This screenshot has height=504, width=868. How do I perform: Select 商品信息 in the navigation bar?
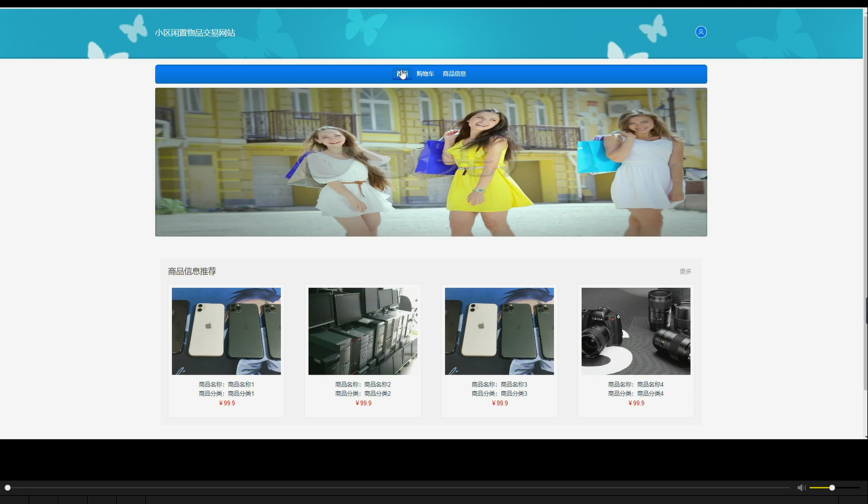point(454,74)
